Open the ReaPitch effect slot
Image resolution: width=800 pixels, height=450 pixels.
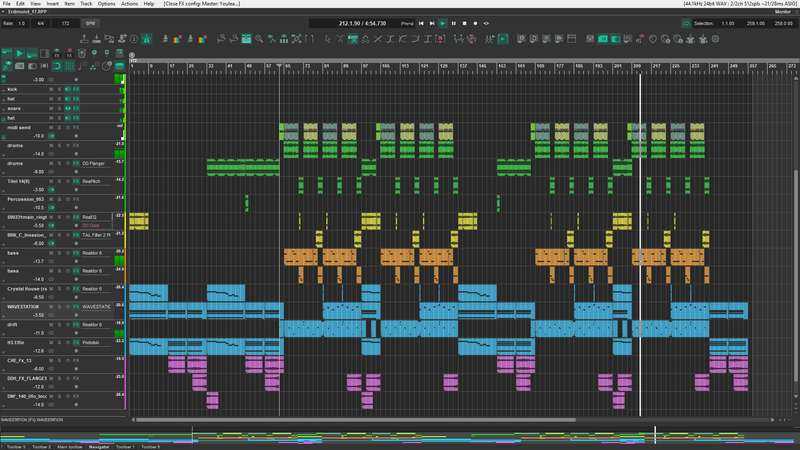pos(92,181)
